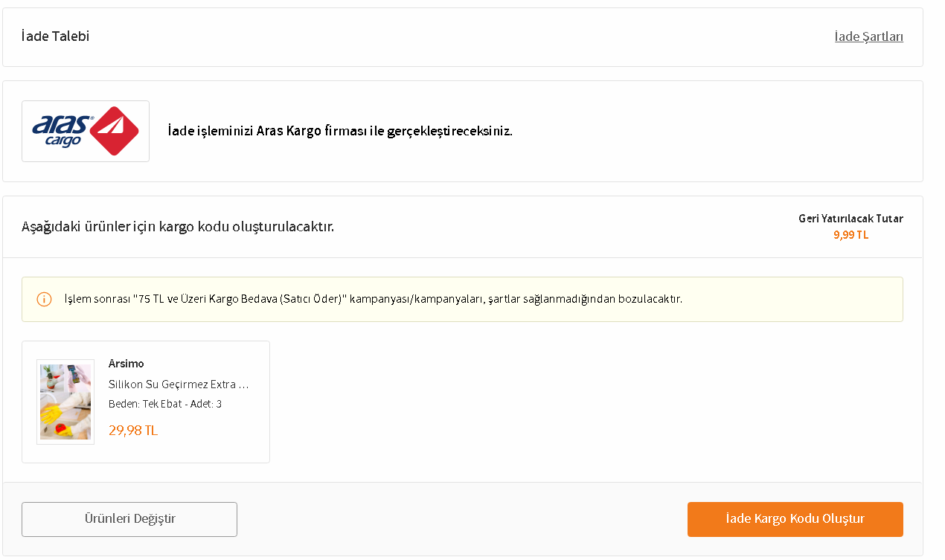Viewport: 945px width, 560px height.
Task: Select the Arsimo brand name
Action: coord(126,364)
